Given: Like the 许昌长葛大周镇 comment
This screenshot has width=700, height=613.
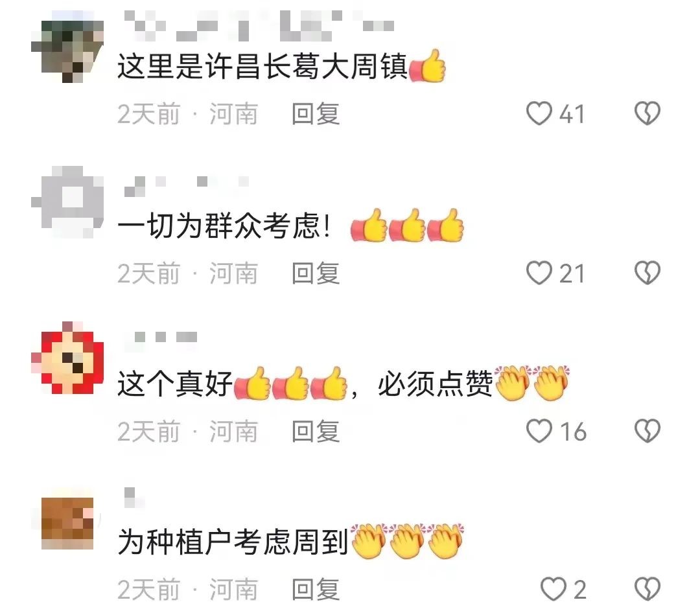Looking at the screenshot, I should point(539,113).
